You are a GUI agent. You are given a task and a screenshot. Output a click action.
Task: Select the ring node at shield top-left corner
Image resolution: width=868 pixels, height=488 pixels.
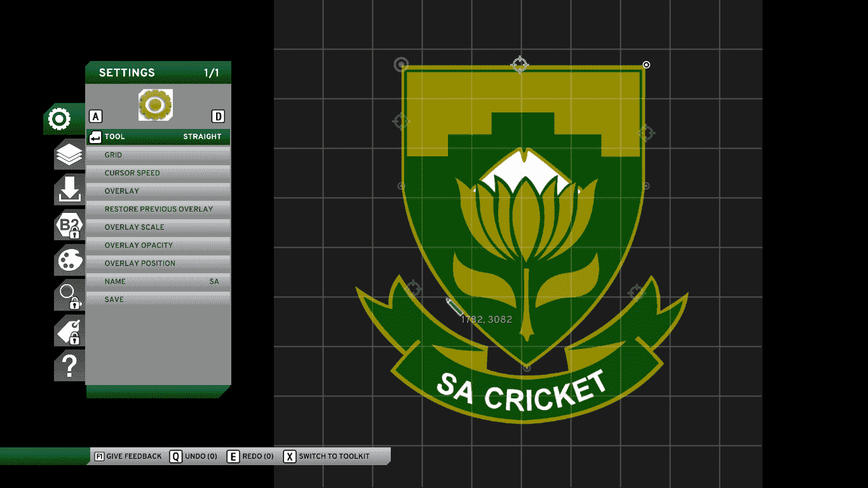pyautogui.click(x=401, y=64)
